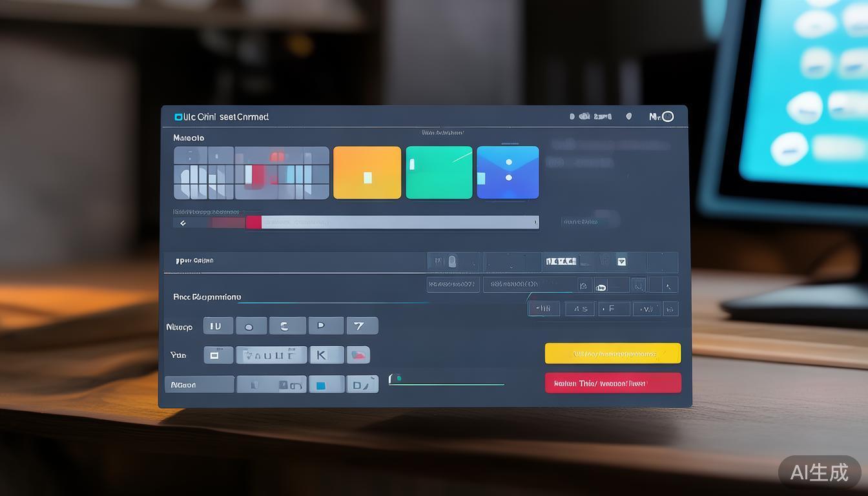The width and height of the screenshot is (868, 496).
Task: Select the red shape icon button
Action: (358, 355)
